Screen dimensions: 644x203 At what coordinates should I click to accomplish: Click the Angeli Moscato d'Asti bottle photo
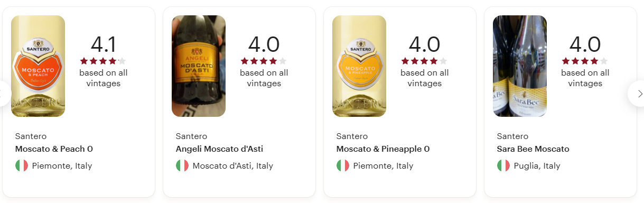[199, 66]
